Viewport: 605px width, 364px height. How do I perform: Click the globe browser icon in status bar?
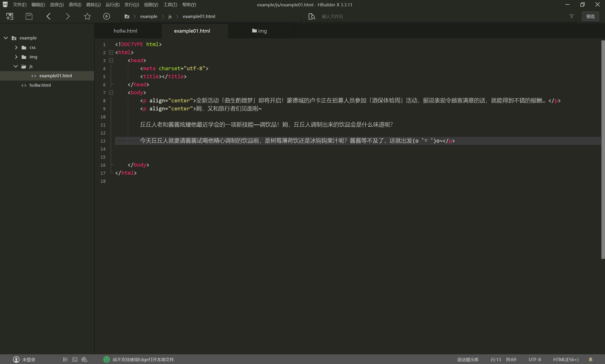pos(84,360)
